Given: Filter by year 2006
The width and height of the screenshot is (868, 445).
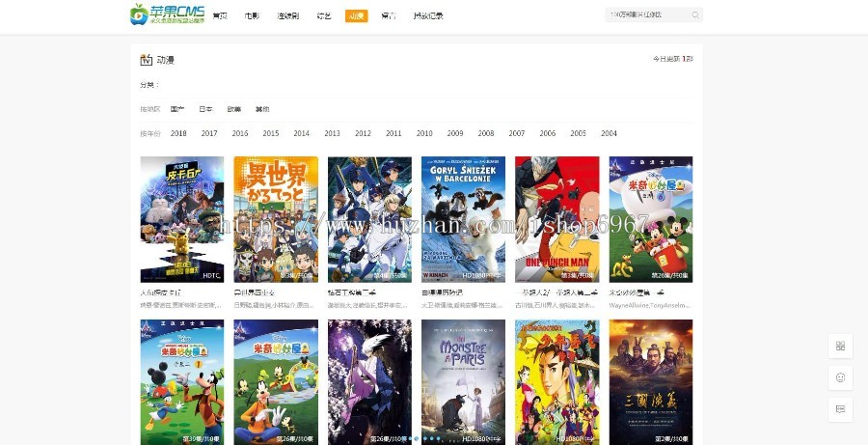Looking at the screenshot, I should pos(548,133).
